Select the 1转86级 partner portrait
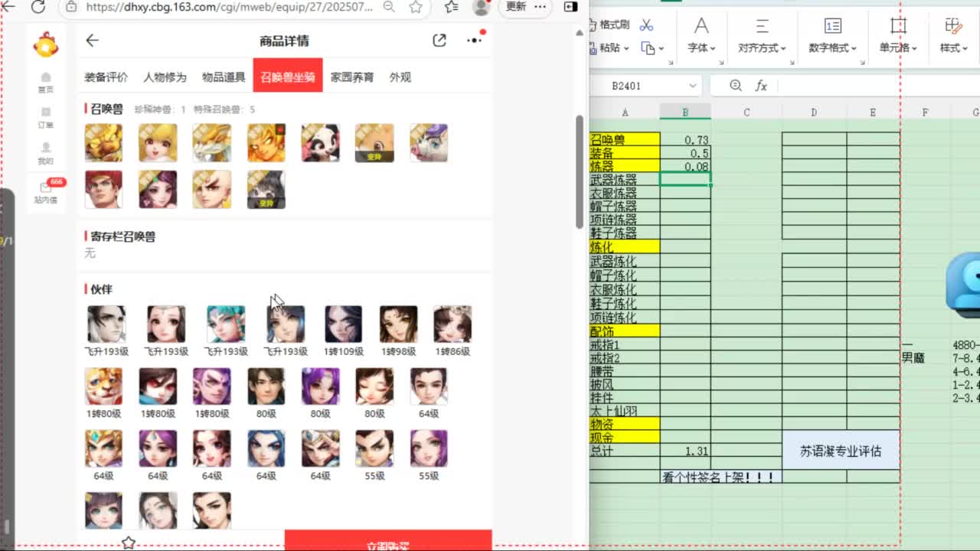 click(452, 324)
